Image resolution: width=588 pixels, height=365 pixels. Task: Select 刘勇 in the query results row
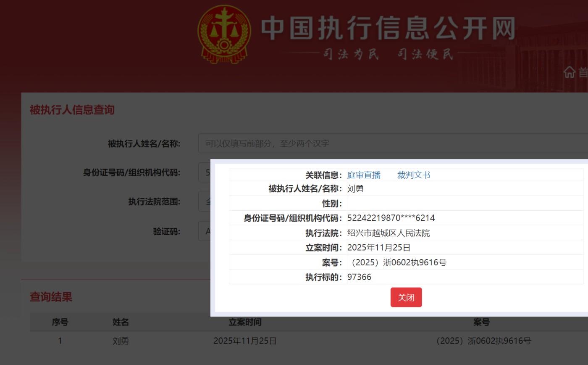(x=121, y=341)
